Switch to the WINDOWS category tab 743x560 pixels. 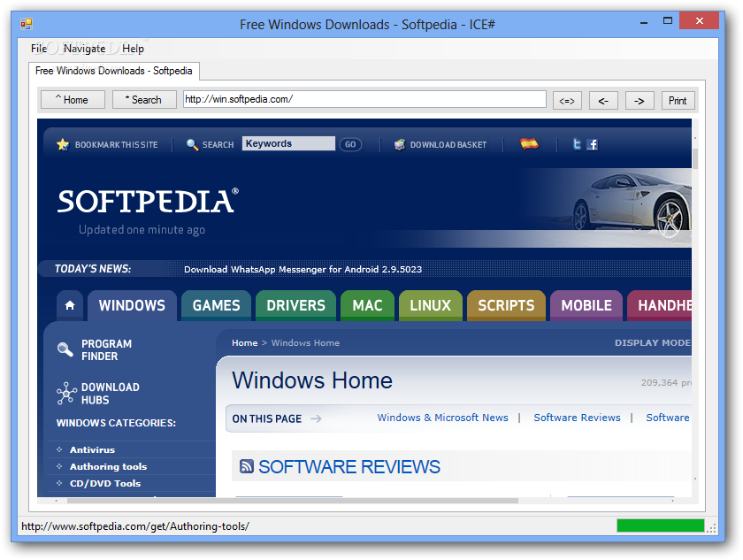tap(132, 305)
